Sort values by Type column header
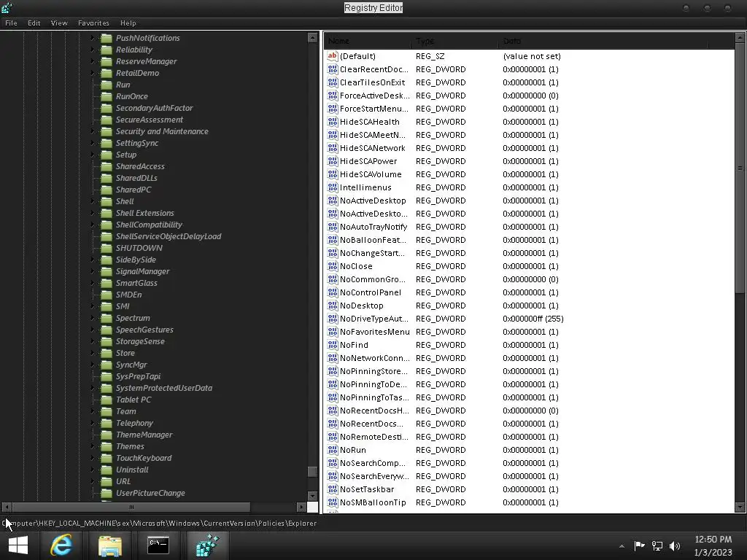The height and width of the screenshot is (560, 747). click(454, 41)
